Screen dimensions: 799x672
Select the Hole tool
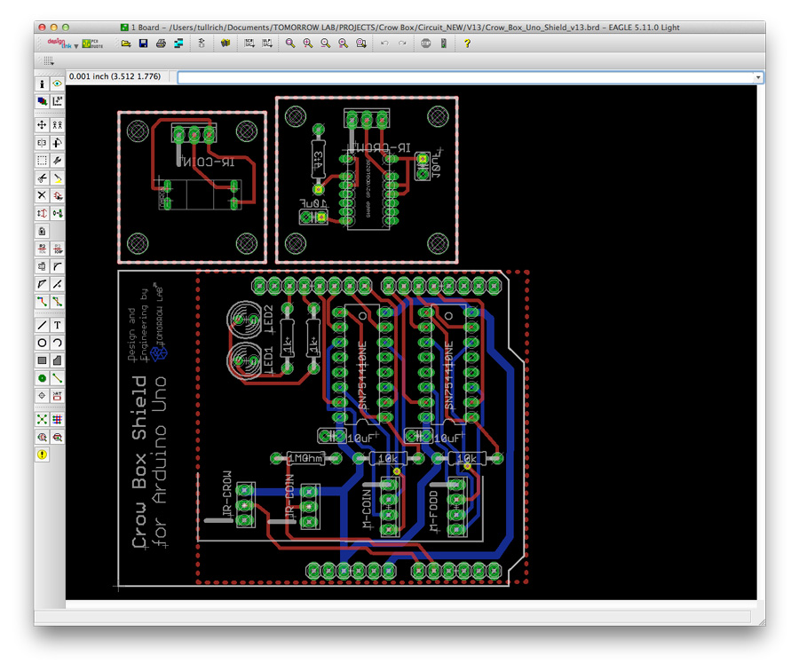[42, 396]
